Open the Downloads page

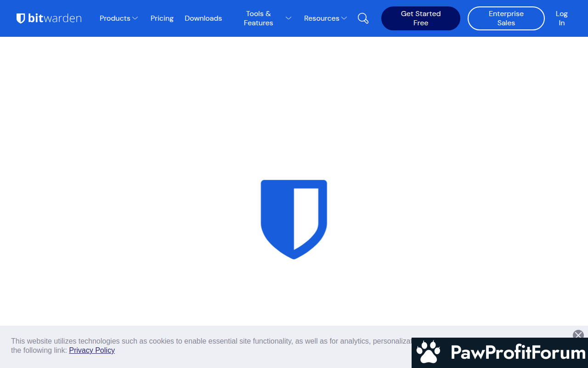(203, 18)
